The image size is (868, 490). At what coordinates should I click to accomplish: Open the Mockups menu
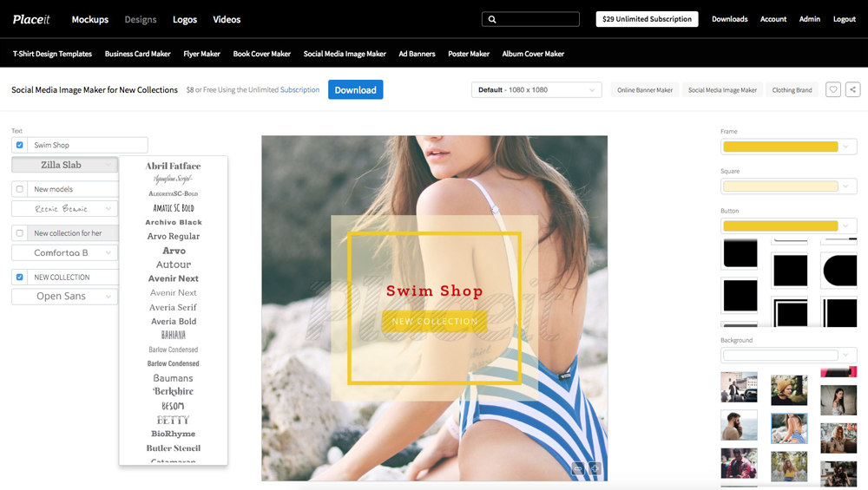[90, 19]
